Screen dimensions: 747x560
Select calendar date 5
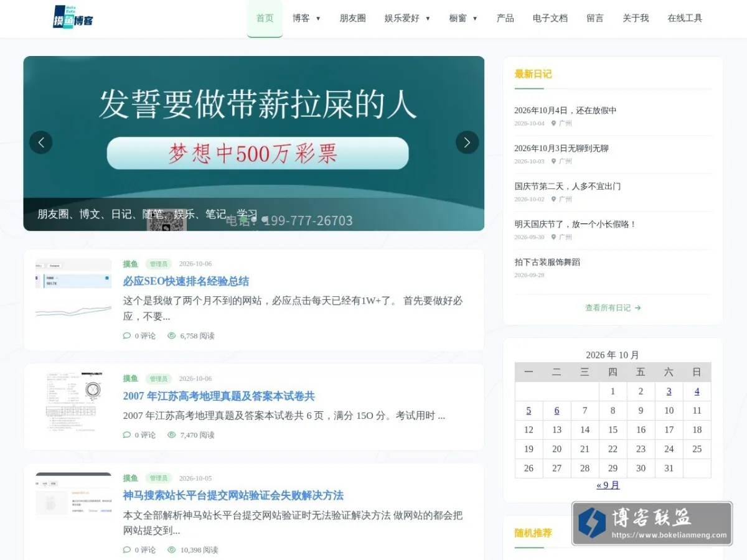[529, 411]
